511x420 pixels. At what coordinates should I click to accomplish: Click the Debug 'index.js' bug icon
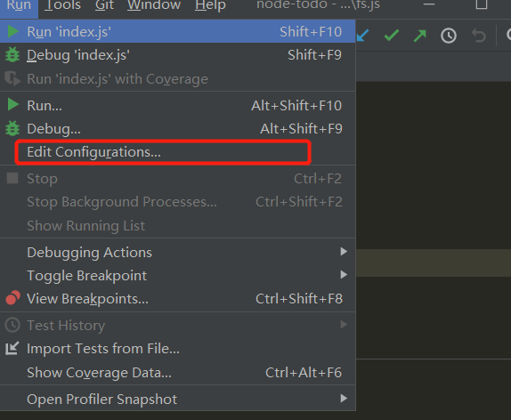(x=12, y=55)
